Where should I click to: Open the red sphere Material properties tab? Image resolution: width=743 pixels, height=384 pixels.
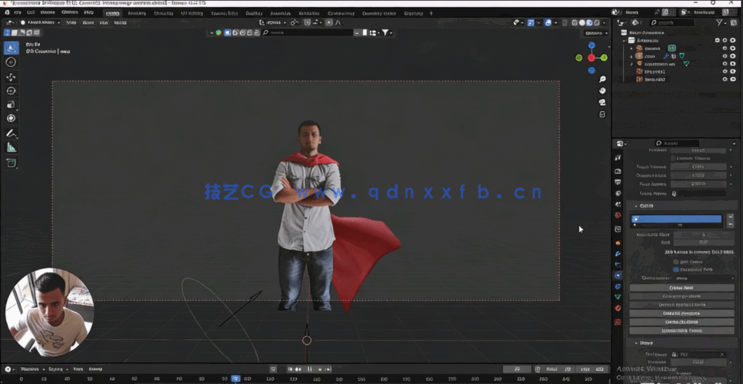[x=618, y=308]
